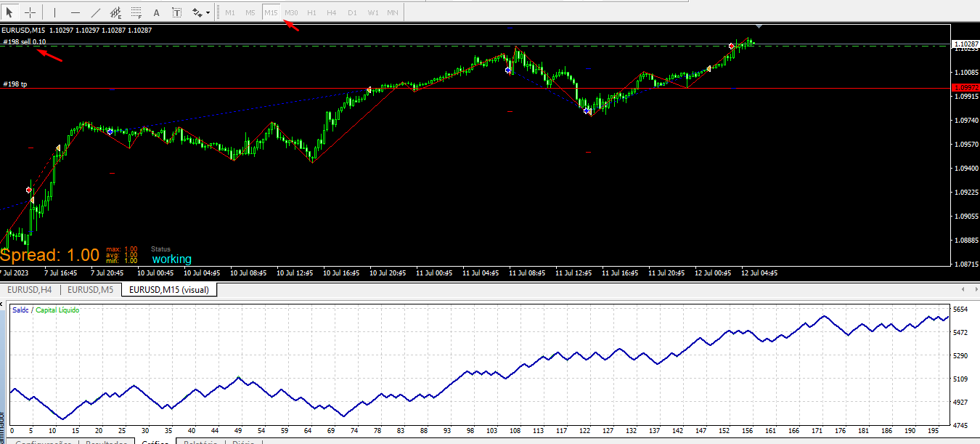980x444 pixels.
Task: Choose the horizontal line drawing tool
Action: (75, 12)
